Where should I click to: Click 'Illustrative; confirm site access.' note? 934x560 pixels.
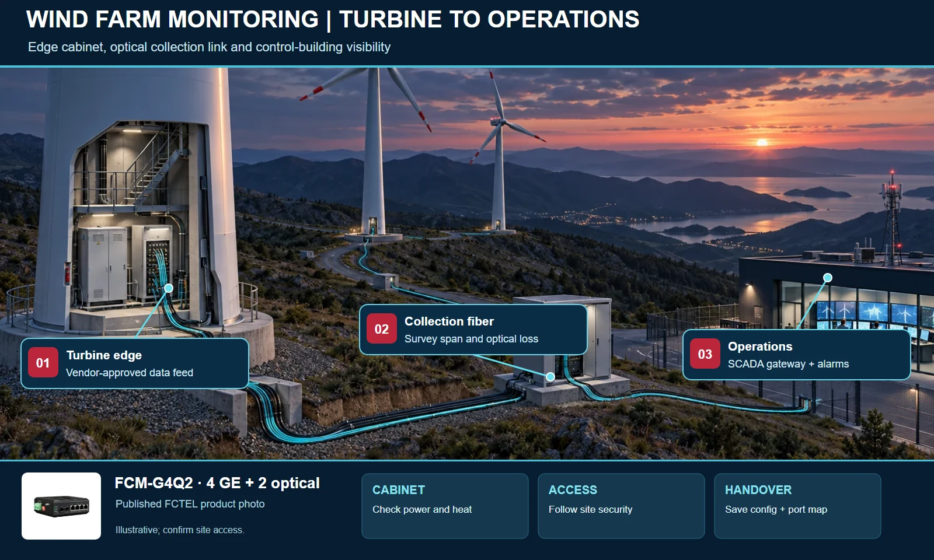[180, 530]
